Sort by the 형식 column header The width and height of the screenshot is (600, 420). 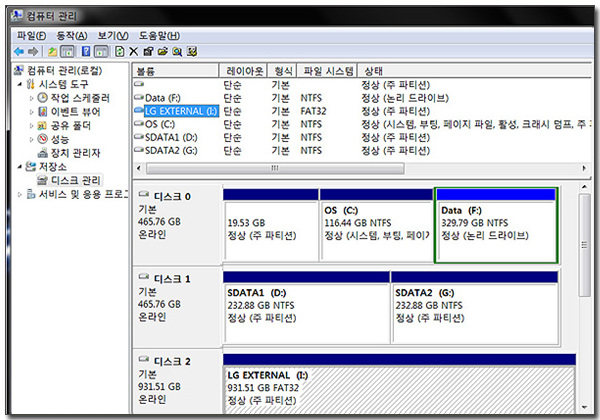click(x=282, y=71)
